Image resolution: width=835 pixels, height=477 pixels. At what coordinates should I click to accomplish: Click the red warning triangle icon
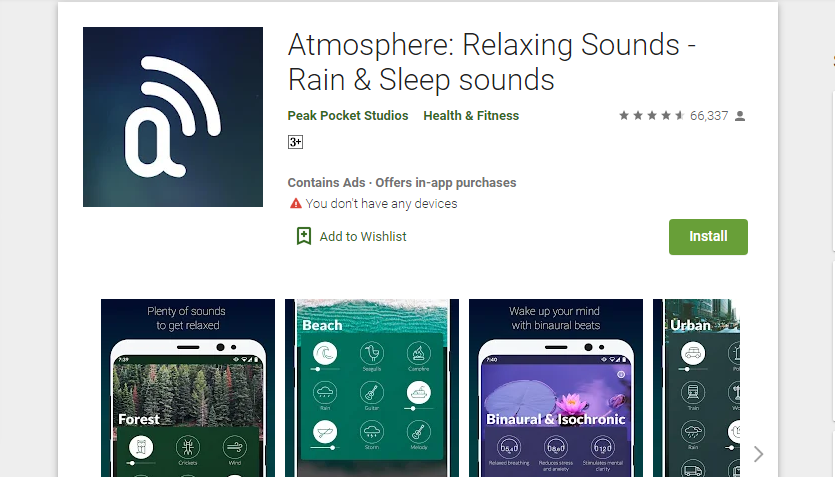point(296,203)
